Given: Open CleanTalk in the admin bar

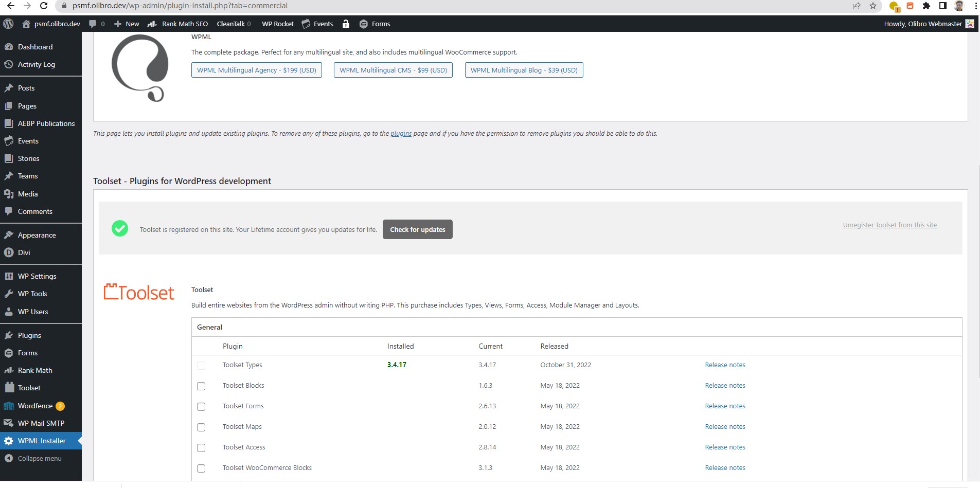Looking at the screenshot, I should click(x=234, y=24).
